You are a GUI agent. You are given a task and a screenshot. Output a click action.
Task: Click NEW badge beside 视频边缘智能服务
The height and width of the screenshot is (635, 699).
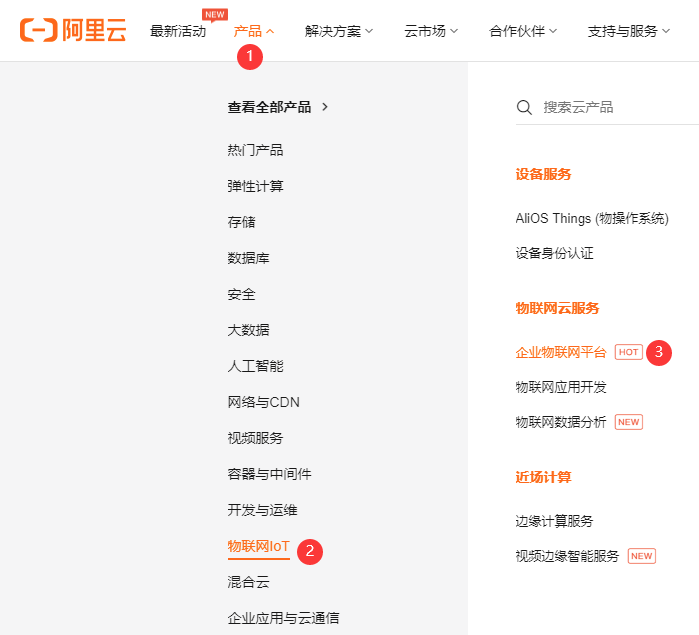tap(641, 556)
